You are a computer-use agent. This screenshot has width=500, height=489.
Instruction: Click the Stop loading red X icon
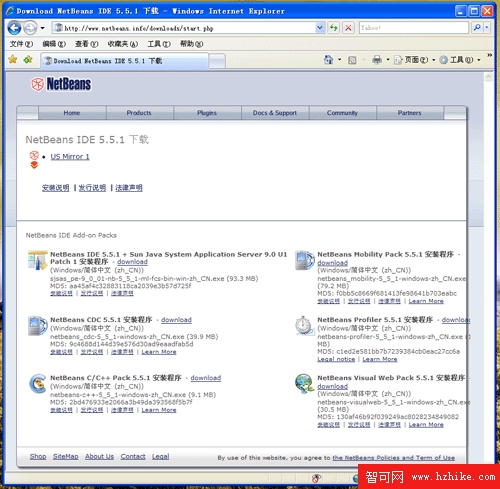tap(348, 28)
